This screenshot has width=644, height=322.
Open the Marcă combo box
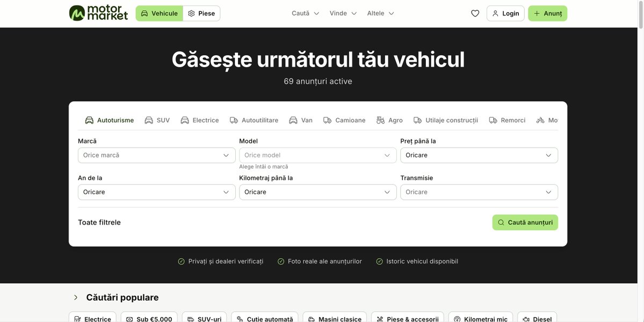click(156, 155)
